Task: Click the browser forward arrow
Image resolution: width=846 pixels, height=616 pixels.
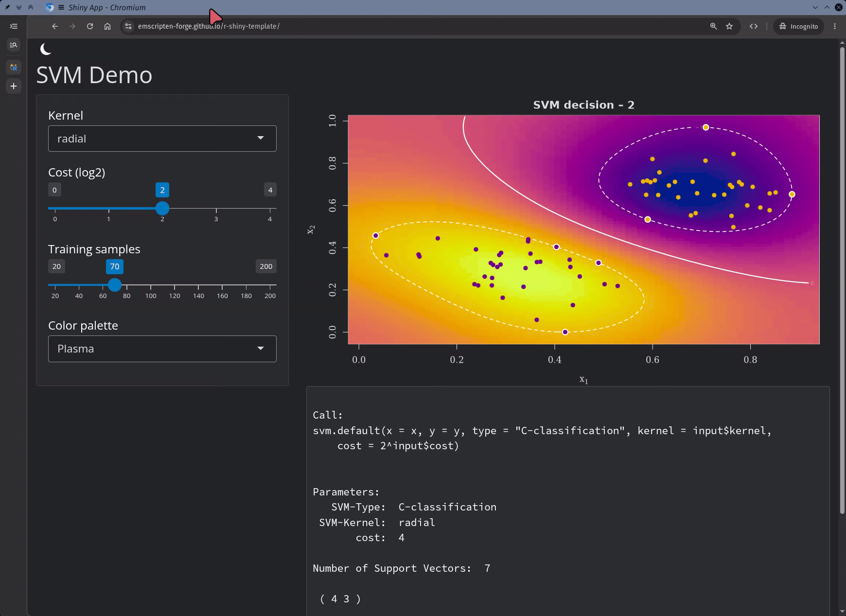Action: pyautogui.click(x=72, y=26)
